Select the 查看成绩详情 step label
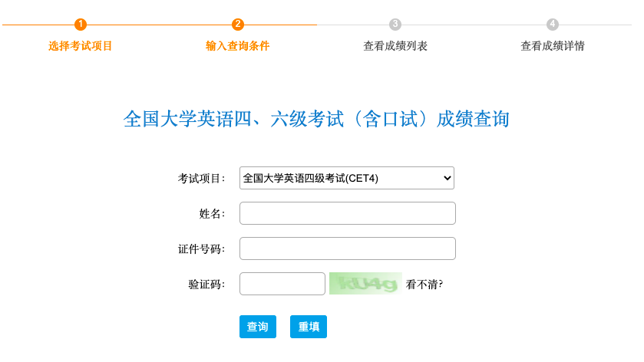Viewport: 644px width, 362px height. [x=553, y=45]
